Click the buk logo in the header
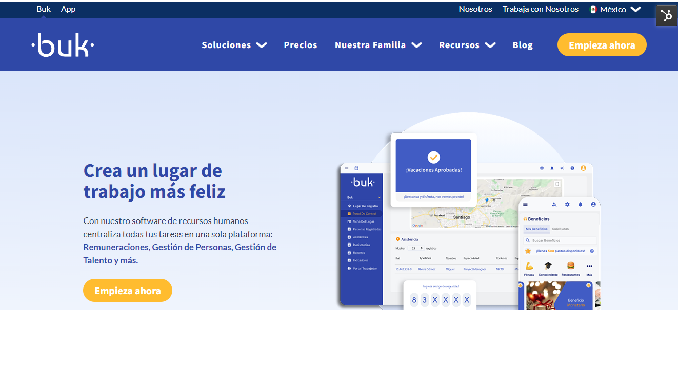Screen dimensions: 680x390 [63, 45]
